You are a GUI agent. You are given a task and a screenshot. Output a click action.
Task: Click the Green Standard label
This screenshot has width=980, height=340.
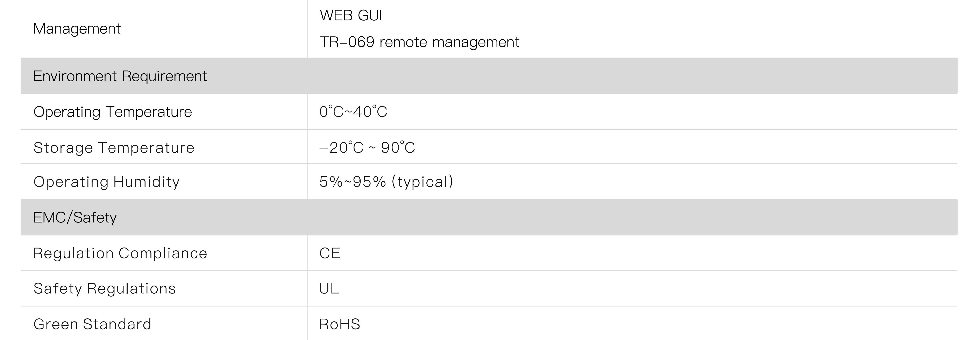(x=92, y=324)
